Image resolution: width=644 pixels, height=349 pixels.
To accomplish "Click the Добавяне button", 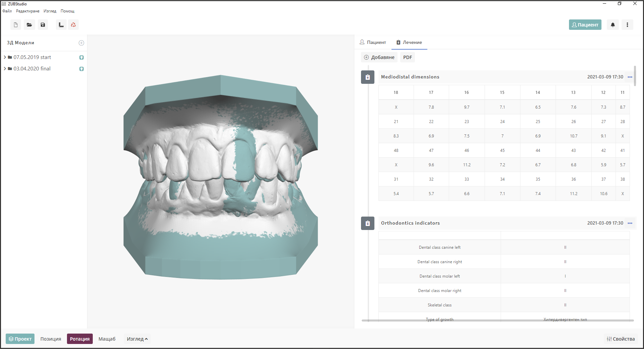I will tap(379, 57).
